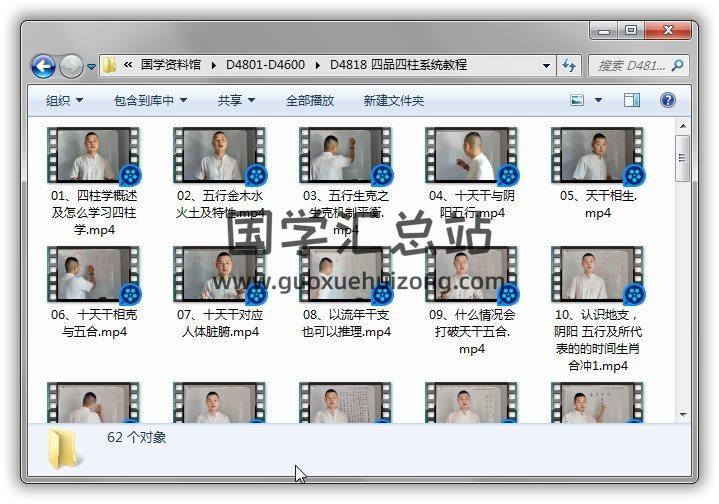The image size is (719, 504).
Task: Select video 07、十天干对应人体脏腑 thumbnail
Action: 220,275
